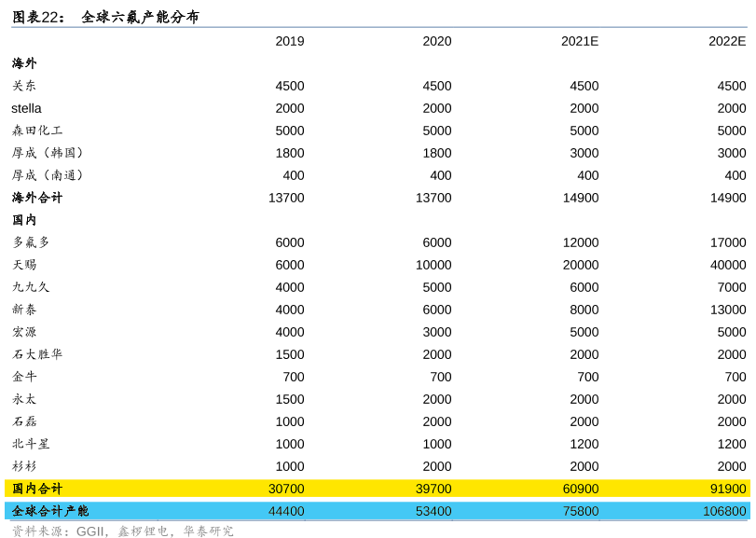This screenshot has width=756, height=538.
Task: Click stella's 2020 value 2000
Action: (x=437, y=108)
